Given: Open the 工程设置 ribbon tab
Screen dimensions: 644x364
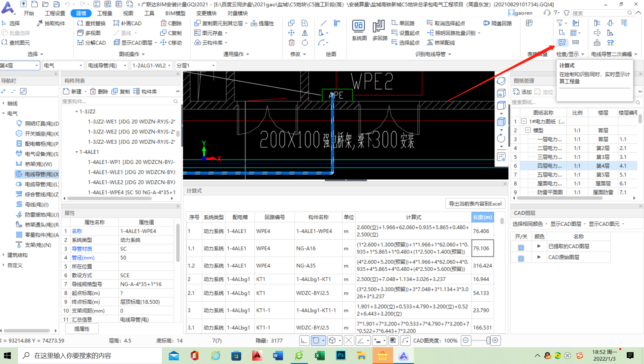Looking at the screenshot, I should click(x=55, y=13).
